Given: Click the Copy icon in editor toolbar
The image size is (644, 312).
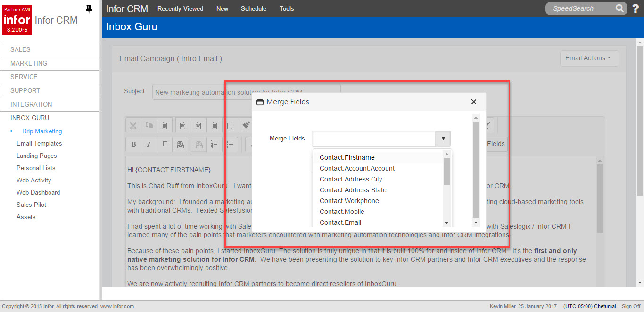Looking at the screenshot, I should tap(149, 125).
